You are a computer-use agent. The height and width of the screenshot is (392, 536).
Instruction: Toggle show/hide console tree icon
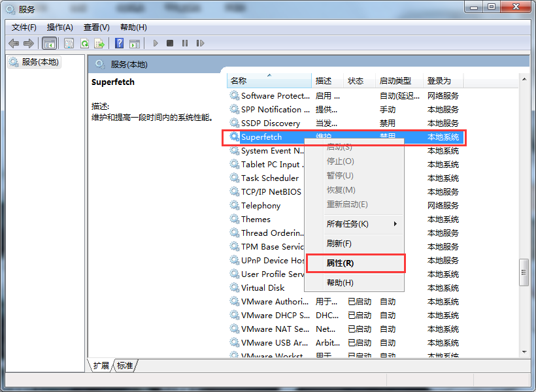[49, 43]
